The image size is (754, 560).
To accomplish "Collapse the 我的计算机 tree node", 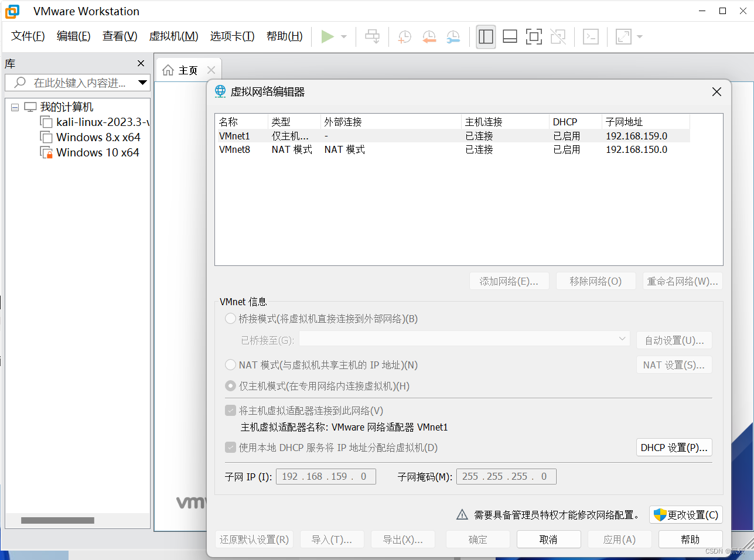I will 15,107.
